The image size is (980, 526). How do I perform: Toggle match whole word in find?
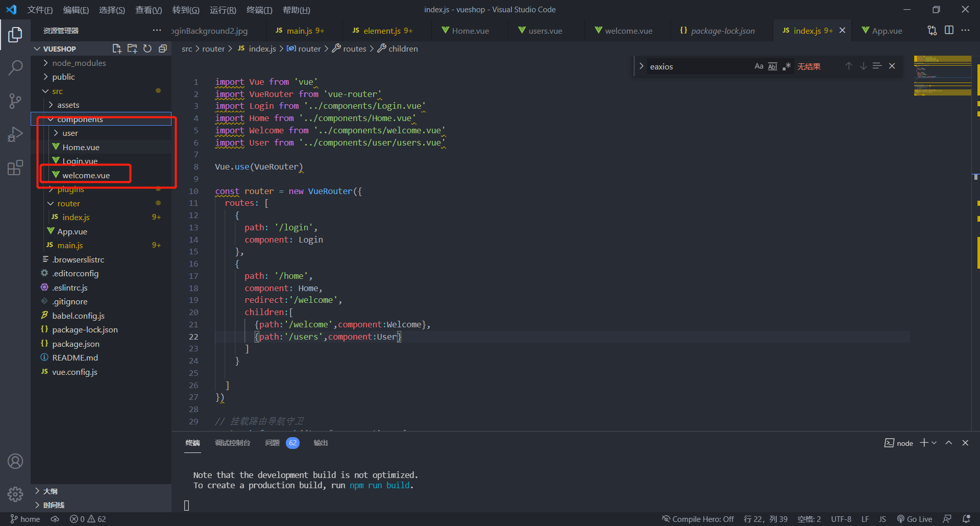(x=773, y=66)
